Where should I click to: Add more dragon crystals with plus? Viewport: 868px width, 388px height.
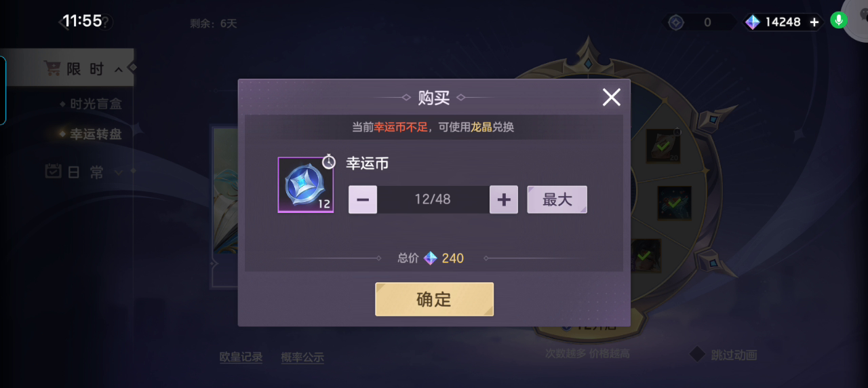(814, 22)
